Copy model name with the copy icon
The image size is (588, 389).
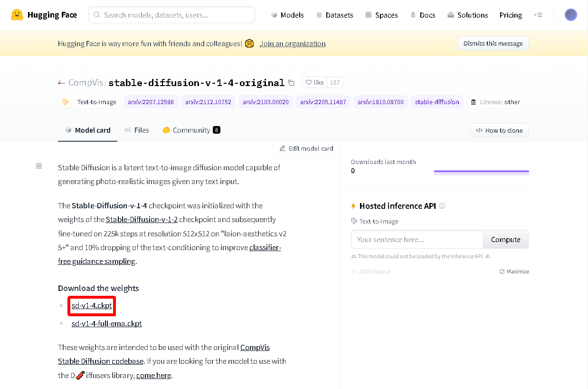(x=291, y=83)
